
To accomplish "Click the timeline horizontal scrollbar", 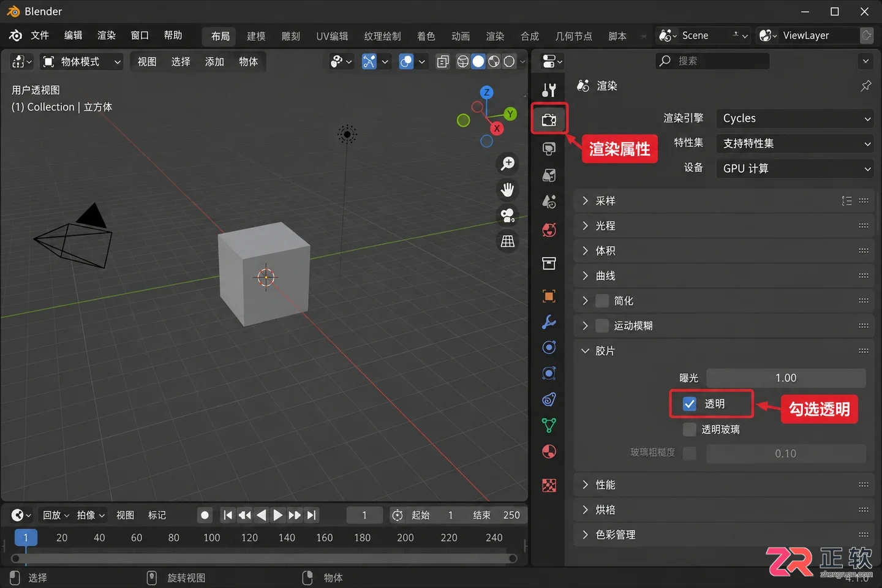I will coord(264,559).
